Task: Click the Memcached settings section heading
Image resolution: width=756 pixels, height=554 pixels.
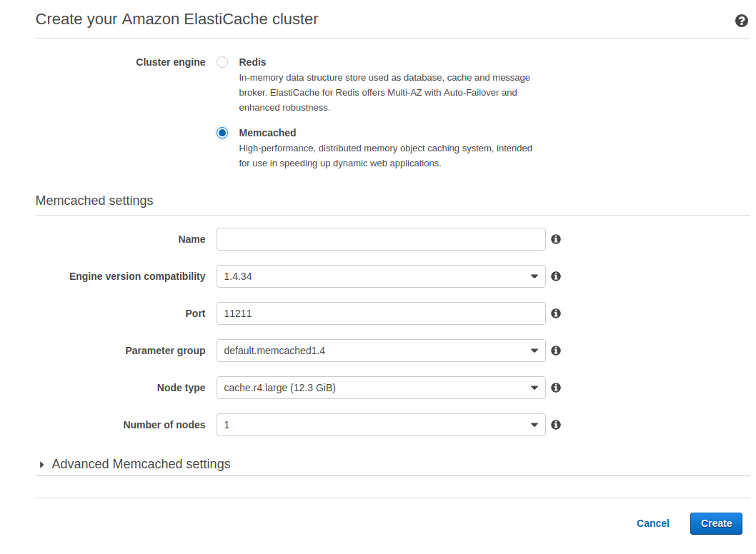Action: point(94,201)
